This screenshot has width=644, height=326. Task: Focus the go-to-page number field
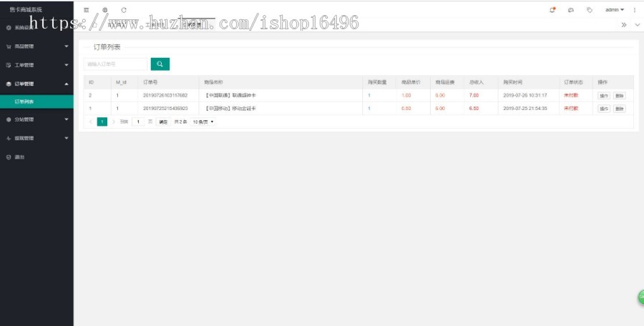pos(138,122)
